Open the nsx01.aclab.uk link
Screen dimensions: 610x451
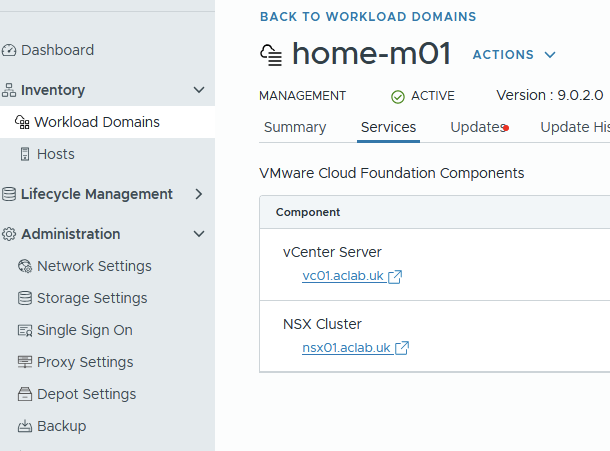tap(346, 348)
